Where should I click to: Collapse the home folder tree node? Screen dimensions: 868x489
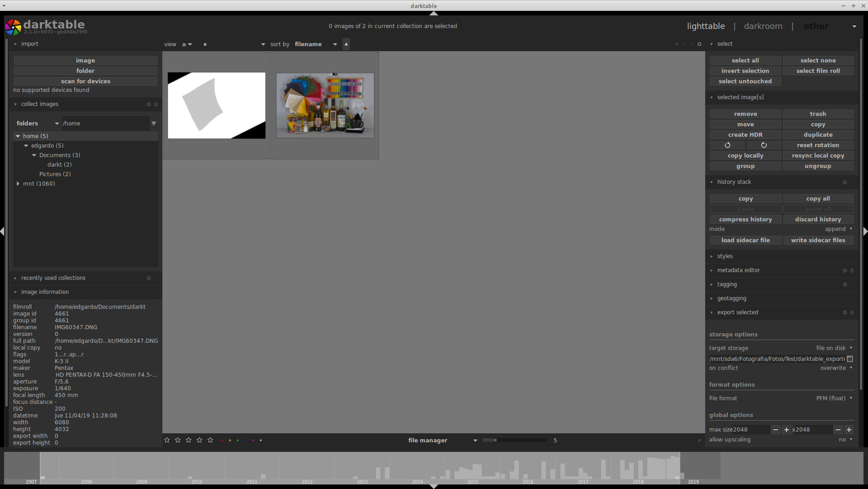tap(18, 136)
